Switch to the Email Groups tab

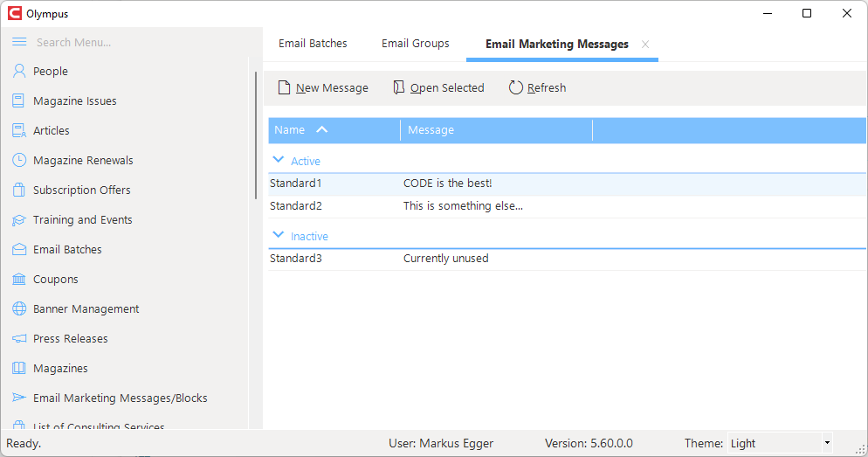(415, 43)
